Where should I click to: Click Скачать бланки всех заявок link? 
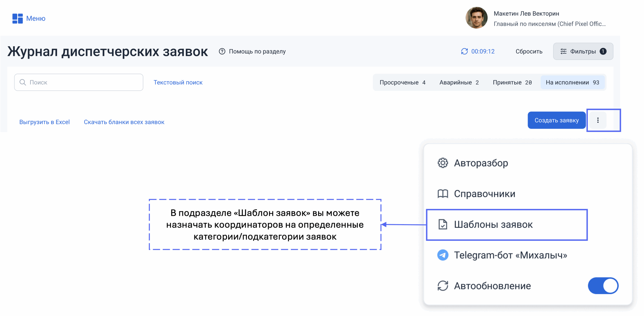(124, 122)
